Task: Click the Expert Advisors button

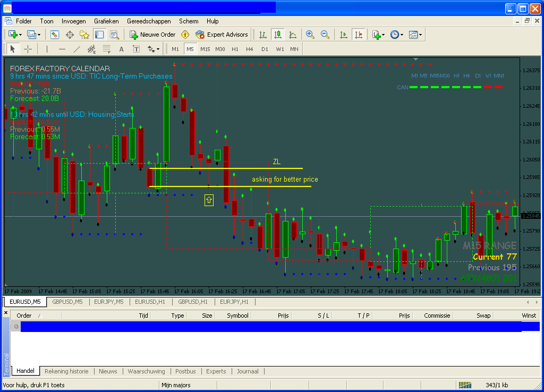Action: pyautogui.click(x=222, y=35)
